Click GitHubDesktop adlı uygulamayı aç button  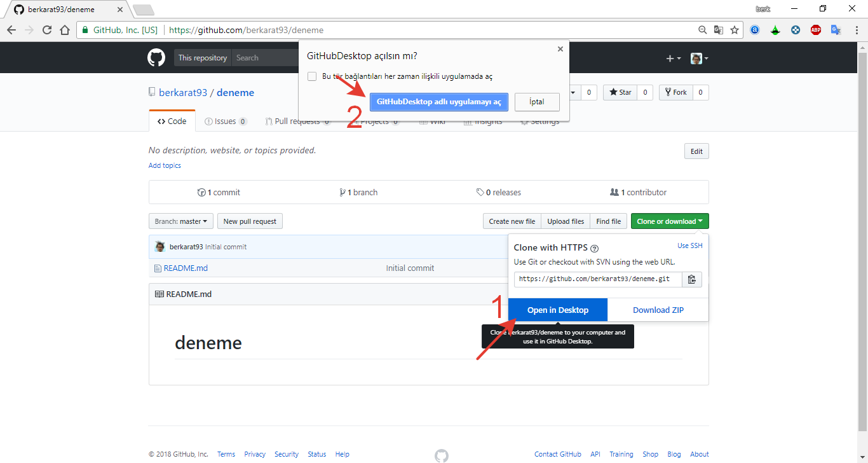click(x=438, y=102)
